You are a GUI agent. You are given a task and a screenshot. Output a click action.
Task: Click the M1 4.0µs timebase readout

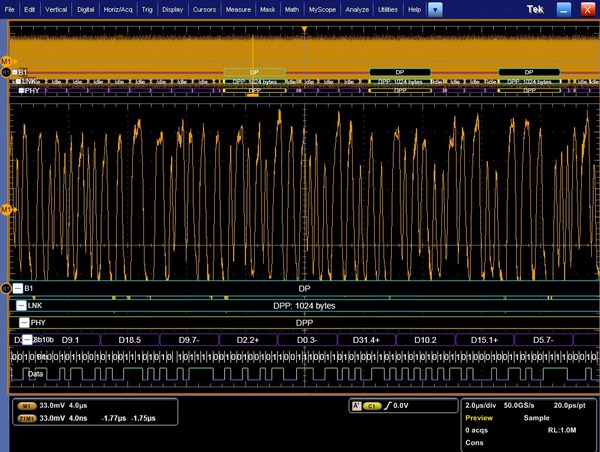(78, 406)
